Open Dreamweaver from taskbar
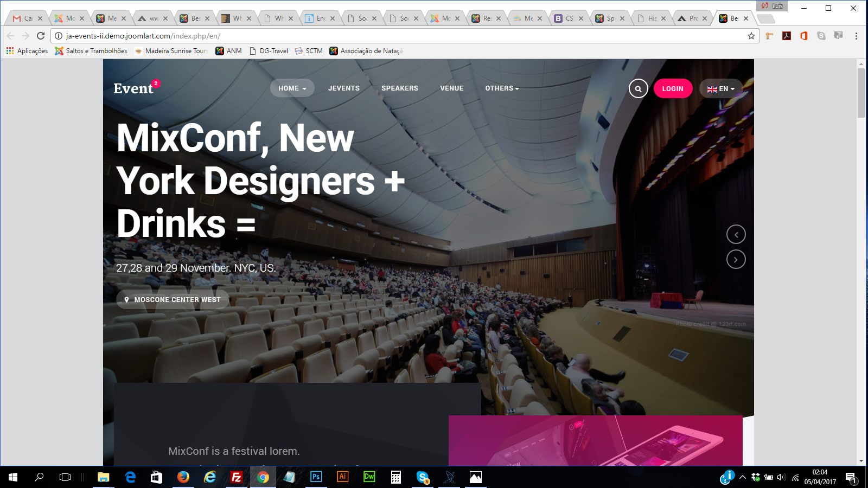 [369, 477]
